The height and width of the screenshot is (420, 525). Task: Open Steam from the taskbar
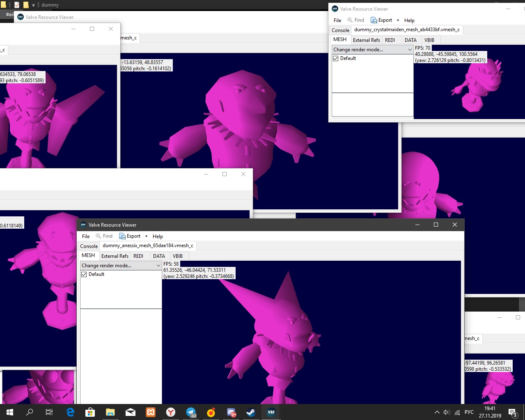click(251, 412)
